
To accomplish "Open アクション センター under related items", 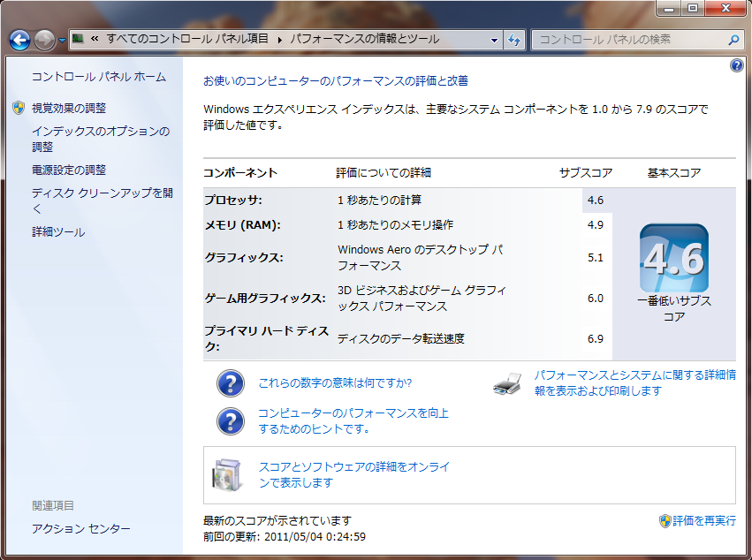I will [81, 528].
